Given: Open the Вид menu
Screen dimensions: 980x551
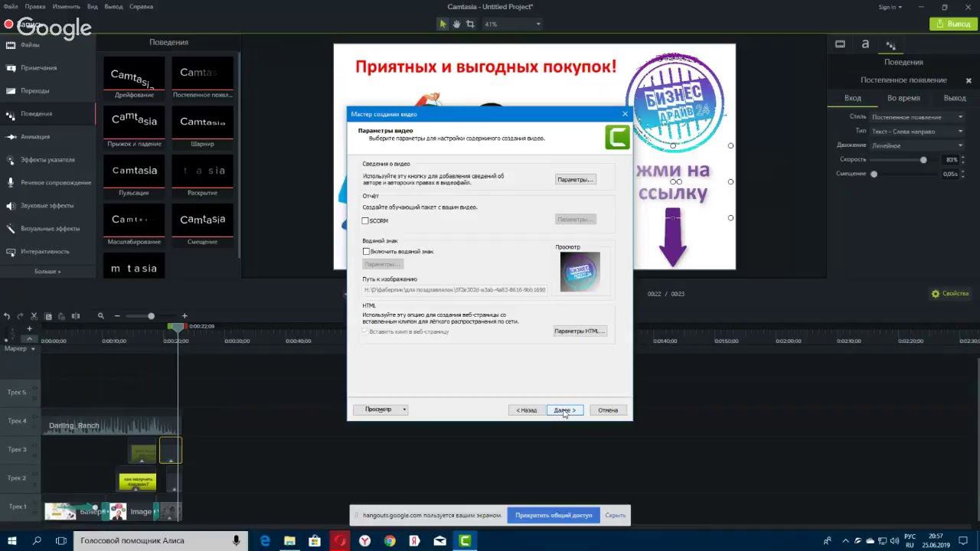Looking at the screenshot, I should [93, 6].
